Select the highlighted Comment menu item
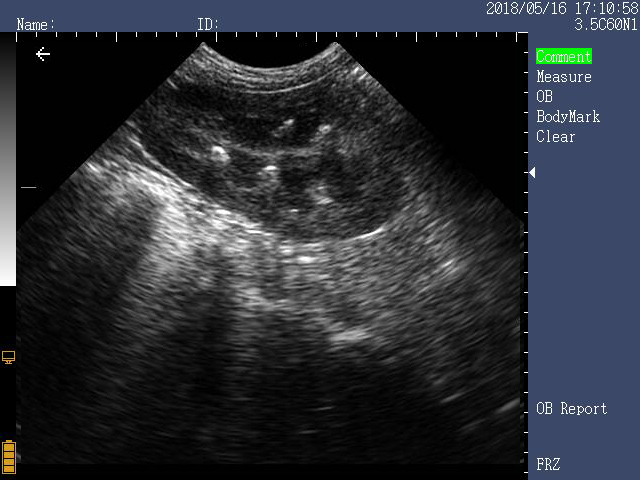Viewport: 640px width, 480px height. (x=564, y=56)
